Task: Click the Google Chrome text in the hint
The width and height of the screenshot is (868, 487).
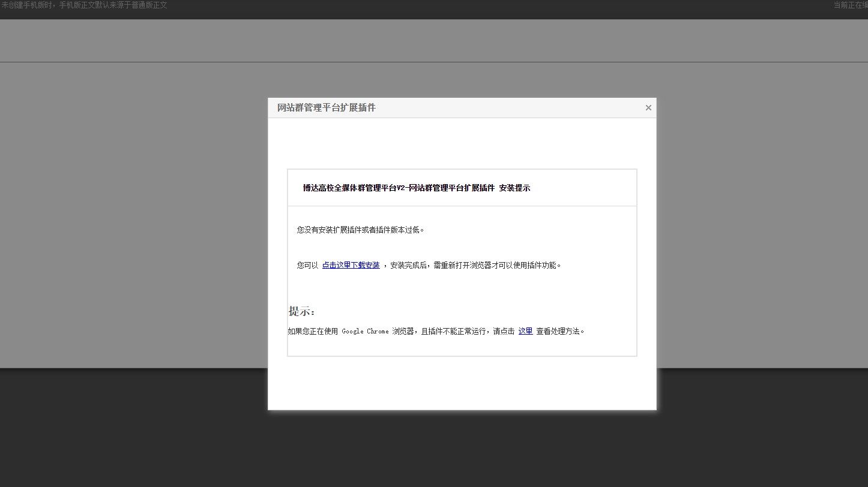Action: tap(365, 331)
